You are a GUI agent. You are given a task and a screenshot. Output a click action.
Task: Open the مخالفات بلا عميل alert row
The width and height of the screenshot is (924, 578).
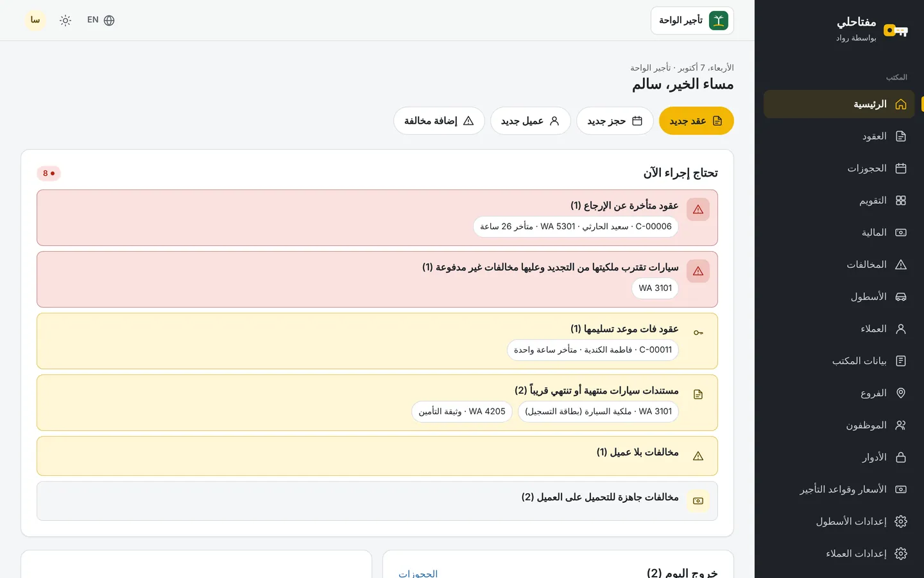coord(377,456)
